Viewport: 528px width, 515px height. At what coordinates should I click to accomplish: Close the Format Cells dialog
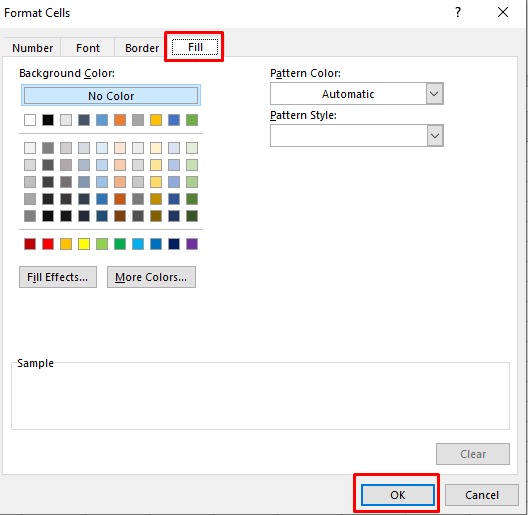click(x=503, y=12)
